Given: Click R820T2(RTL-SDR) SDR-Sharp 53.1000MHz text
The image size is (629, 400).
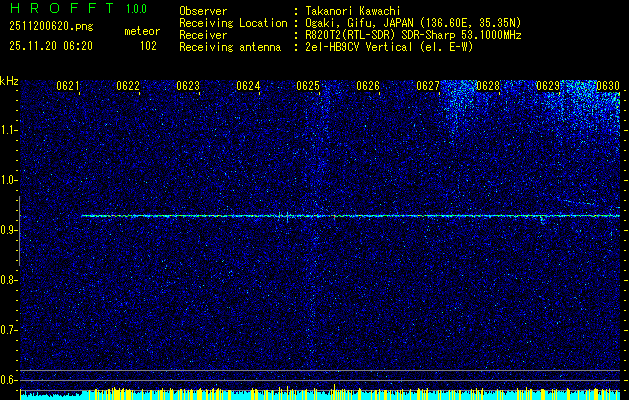Looking at the screenshot, I should [x=414, y=35].
